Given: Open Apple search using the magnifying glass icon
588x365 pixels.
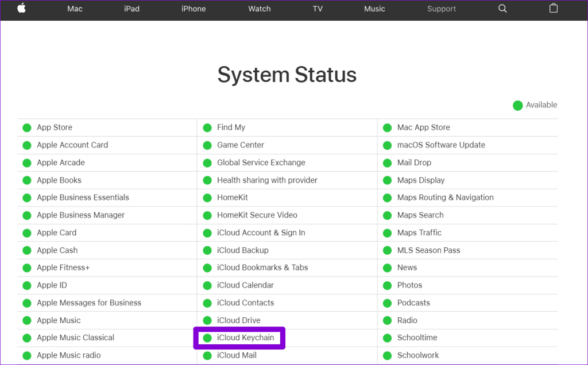Looking at the screenshot, I should click(x=502, y=9).
